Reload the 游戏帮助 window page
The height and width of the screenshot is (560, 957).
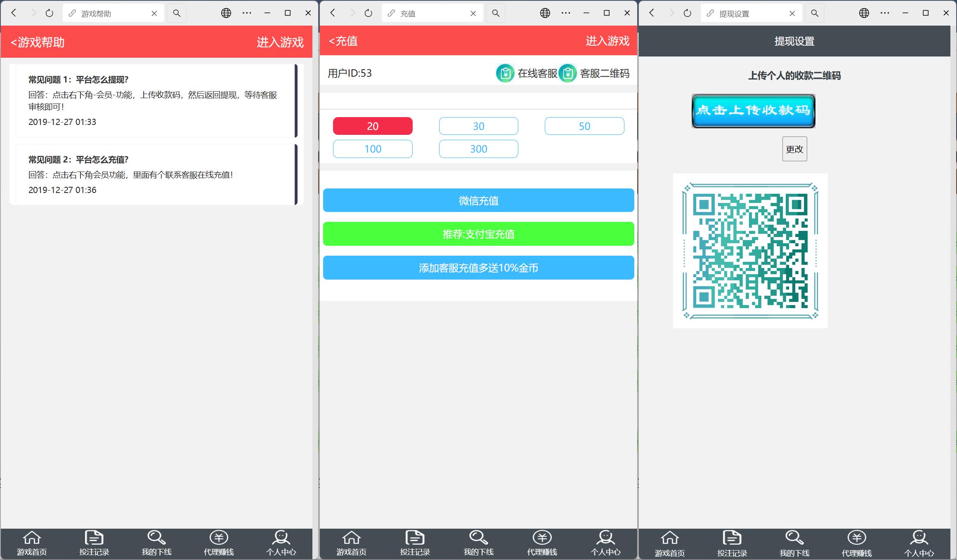(49, 13)
